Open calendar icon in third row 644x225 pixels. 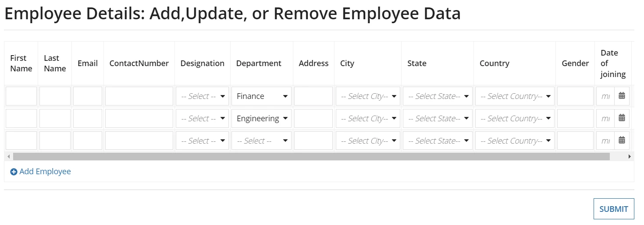(622, 141)
